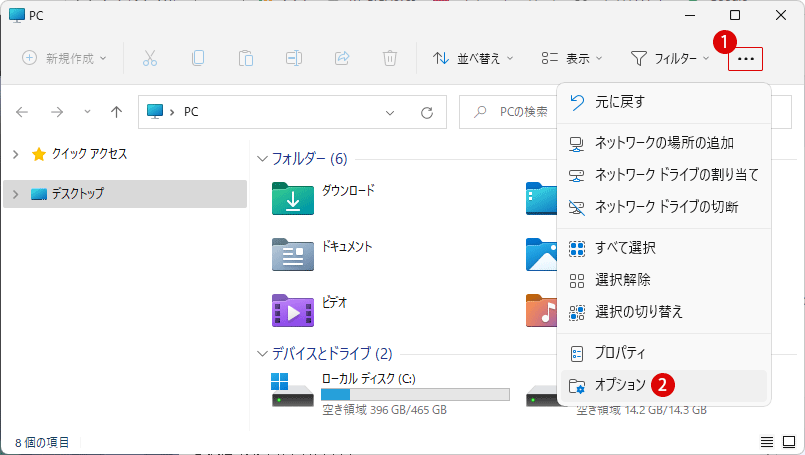Click the ビデオ folder label

pos(334,302)
